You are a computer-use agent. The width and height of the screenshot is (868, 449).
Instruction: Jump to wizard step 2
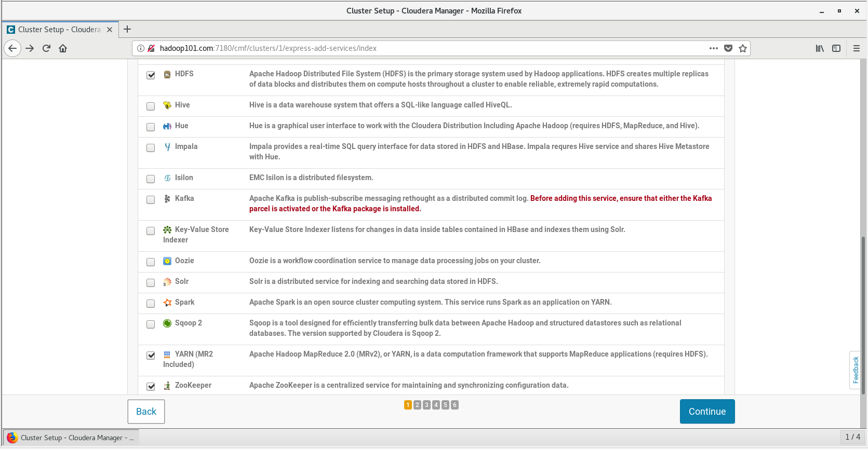417,405
